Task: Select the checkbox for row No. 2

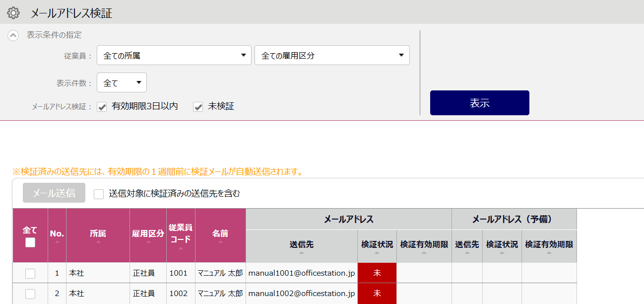Action: 30,294
